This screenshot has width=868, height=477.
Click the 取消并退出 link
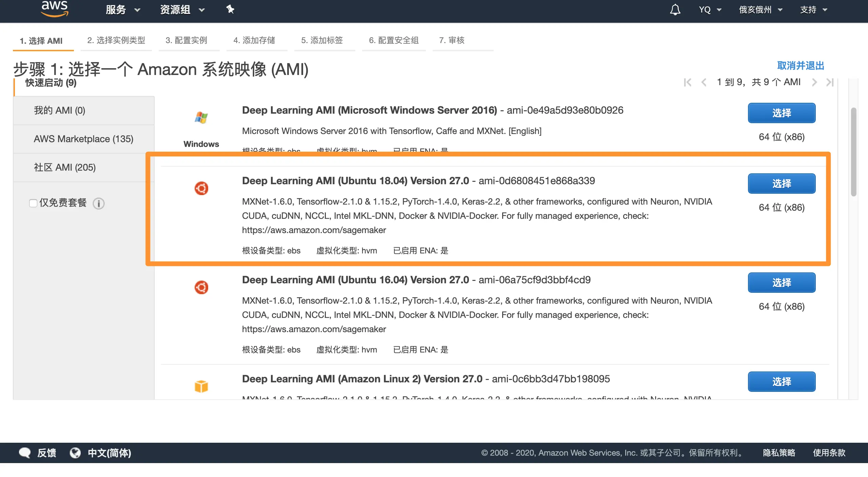[x=800, y=65]
